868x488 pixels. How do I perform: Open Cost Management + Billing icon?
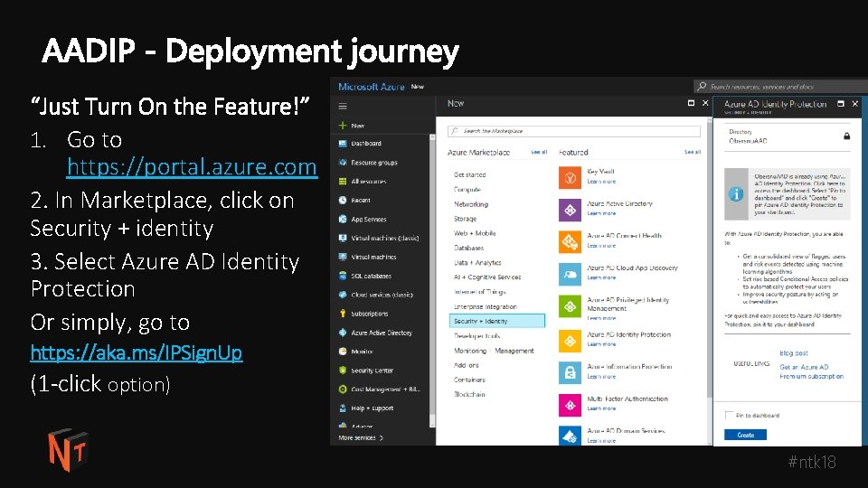pyautogui.click(x=343, y=389)
